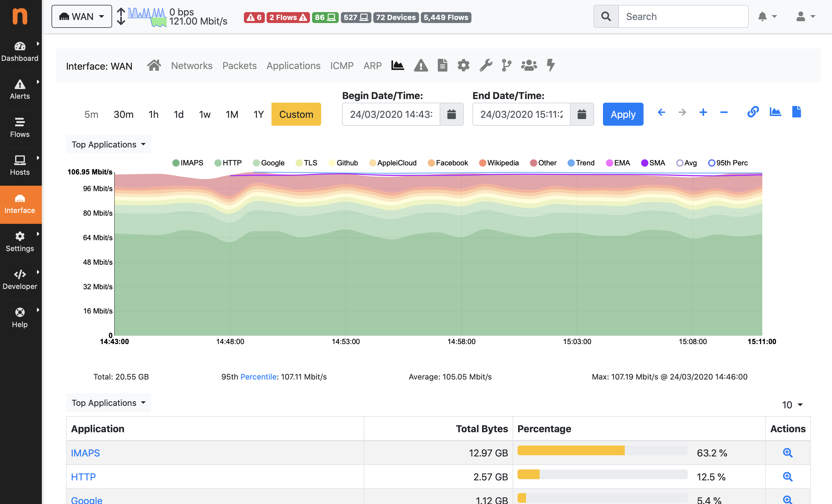Switch to the Packets tab
This screenshot has height=504, width=832.
[x=239, y=65]
